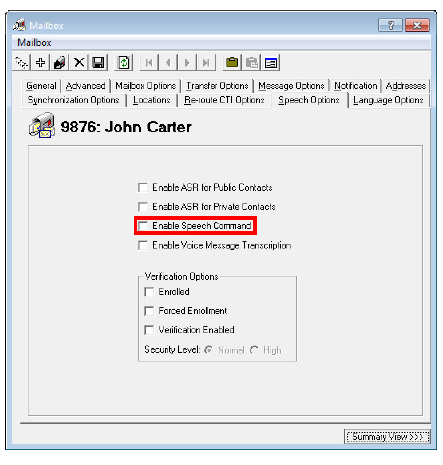Enable Speech Command checkbox
This screenshot has height=465, width=443.
(143, 226)
